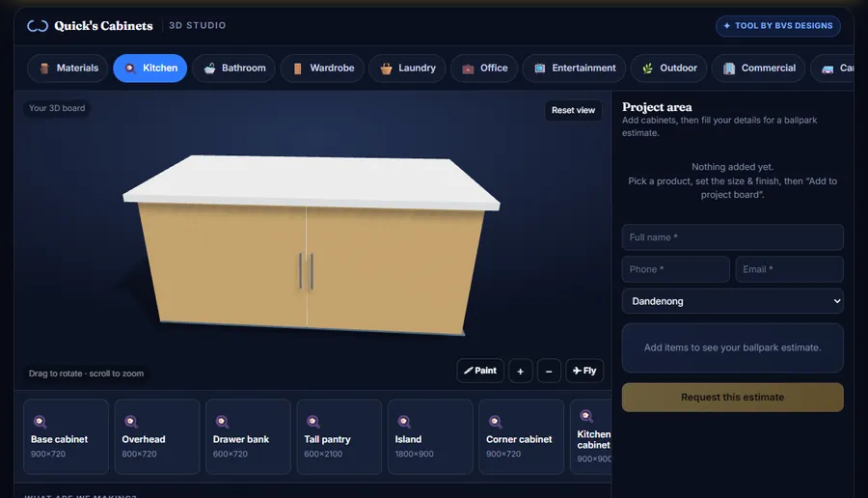Click the "Project area" heading

(657, 107)
